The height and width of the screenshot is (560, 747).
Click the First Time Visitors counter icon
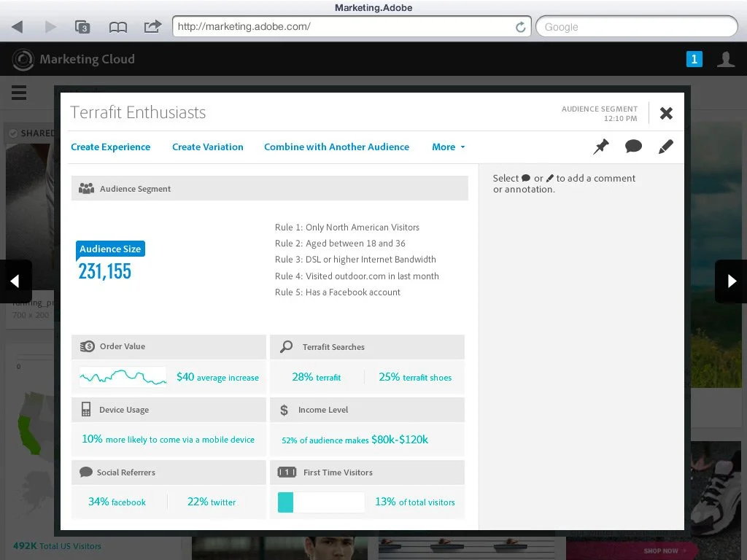click(x=287, y=472)
